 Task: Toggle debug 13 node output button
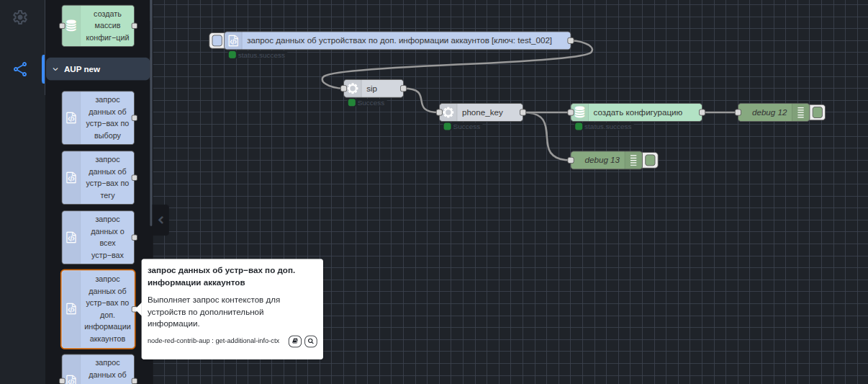pyautogui.click(x=650, y=160)
